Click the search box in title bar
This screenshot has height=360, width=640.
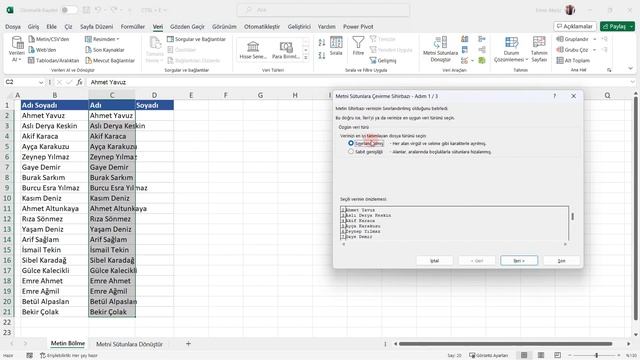323,10
